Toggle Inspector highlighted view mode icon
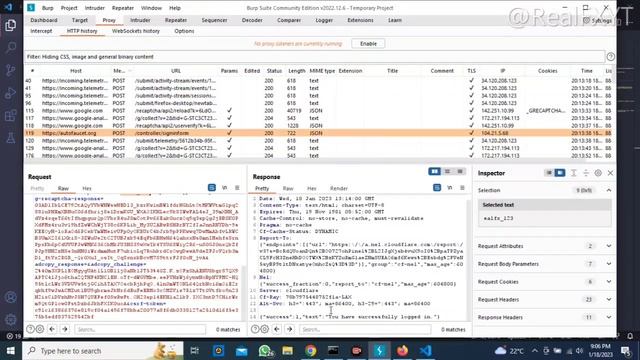 (560, 173)
